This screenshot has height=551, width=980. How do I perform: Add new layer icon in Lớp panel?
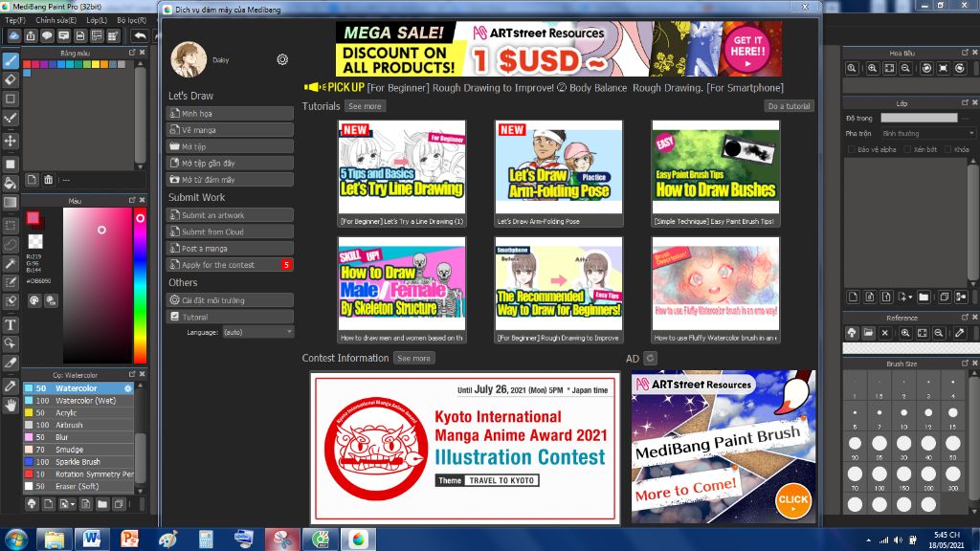pos(853,297)
